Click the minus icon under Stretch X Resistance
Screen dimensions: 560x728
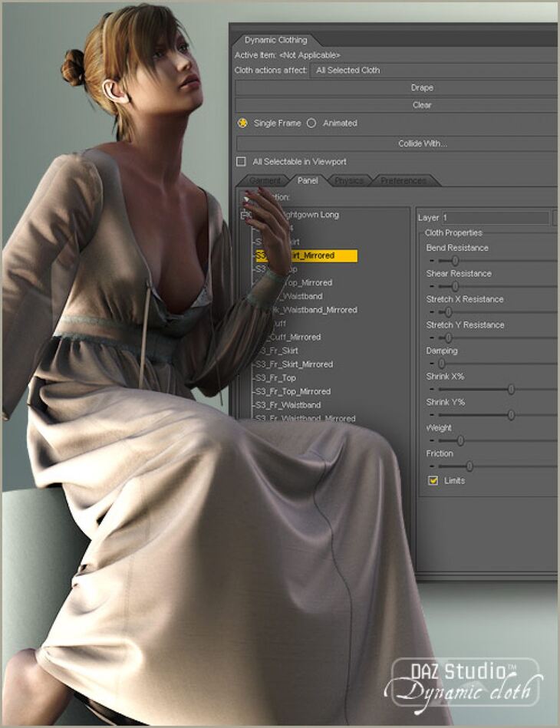(432, 312)
